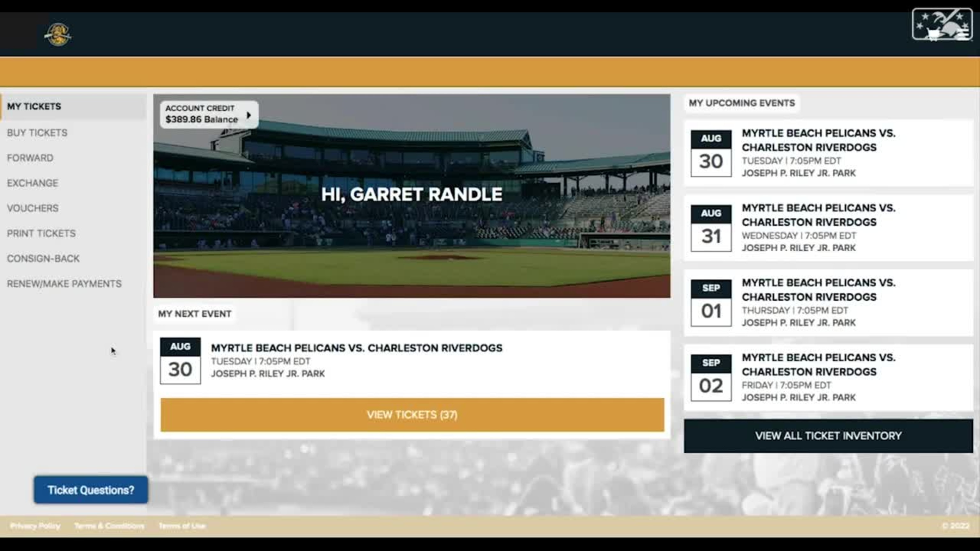Image resolution: width=980 pixels, height=551 pixels.
Task: Click the My Upcoming Events heading
Action: 742,103
